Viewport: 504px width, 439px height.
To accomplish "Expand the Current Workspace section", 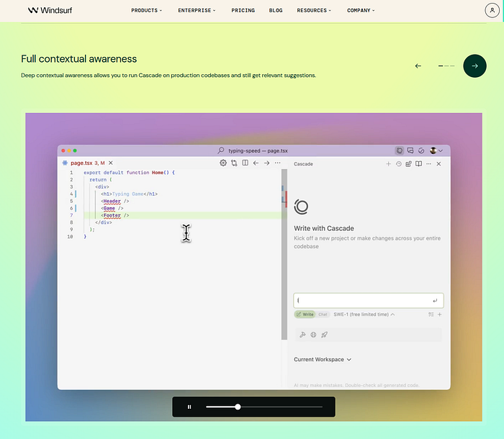I will 323,359.
